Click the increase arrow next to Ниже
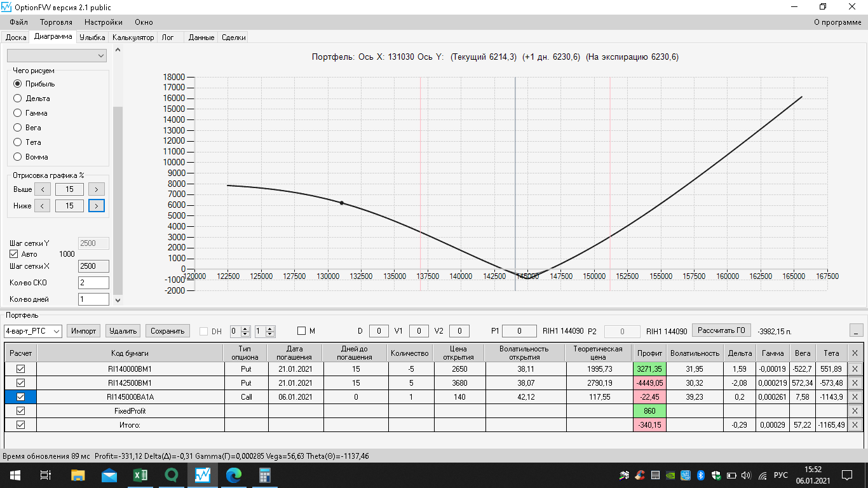 coord(97,205)
